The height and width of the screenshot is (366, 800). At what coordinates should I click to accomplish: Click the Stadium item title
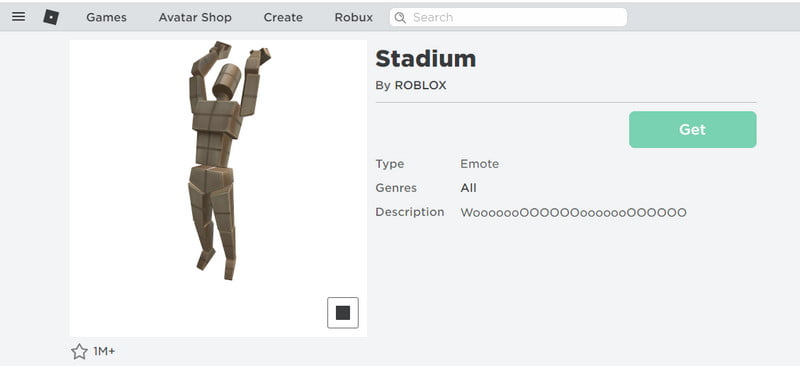tap(426, 59)
